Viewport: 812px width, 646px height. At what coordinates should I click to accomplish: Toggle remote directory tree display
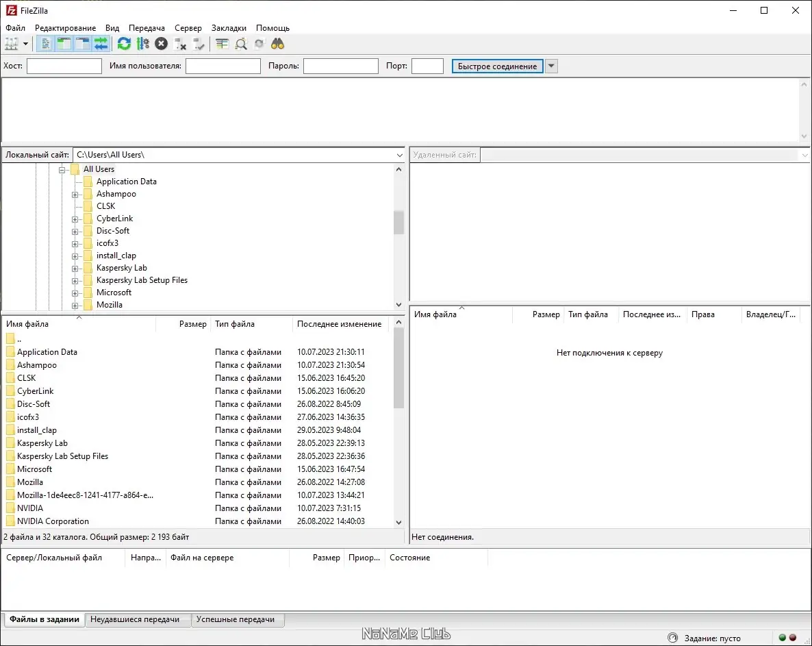point(83,44)
